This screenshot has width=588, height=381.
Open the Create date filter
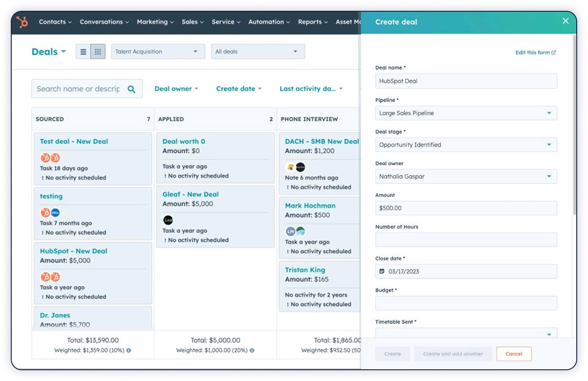click(x=239, y=89)
